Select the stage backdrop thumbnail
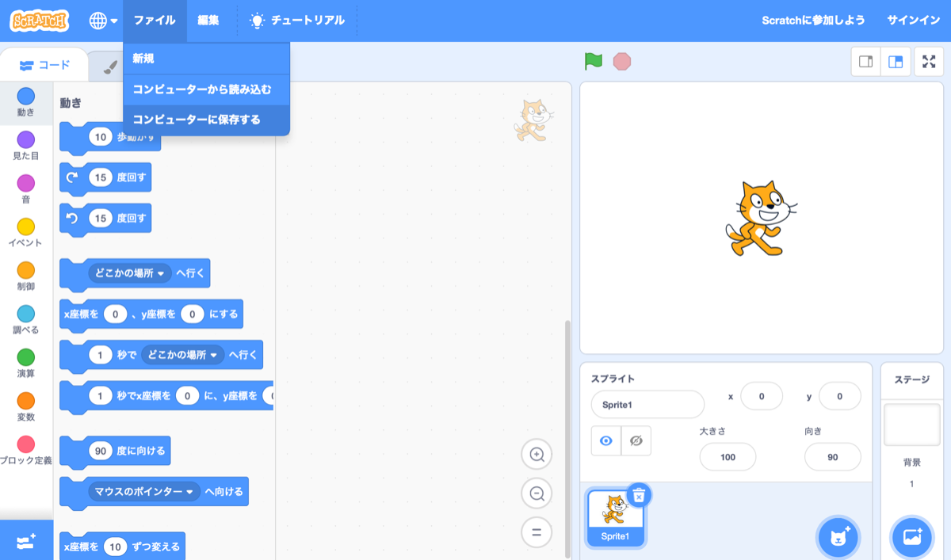This screenshot has width=951, height=560. (911, 425)
